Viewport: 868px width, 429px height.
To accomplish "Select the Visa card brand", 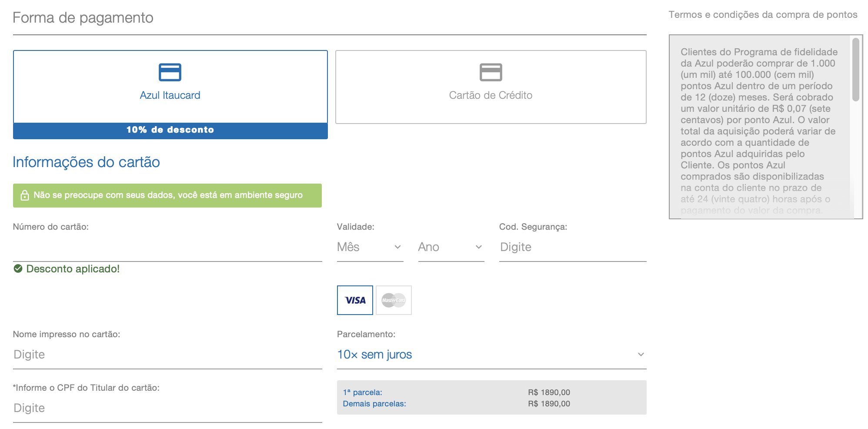I will 355,300.
